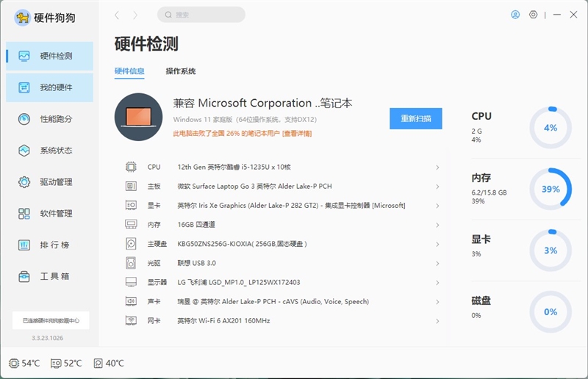Image resolution: width=588 pixels, height=379 pixels.
Task: Click the KBG50ZNS256G-KIOXIA disk text
Action: 242,244
